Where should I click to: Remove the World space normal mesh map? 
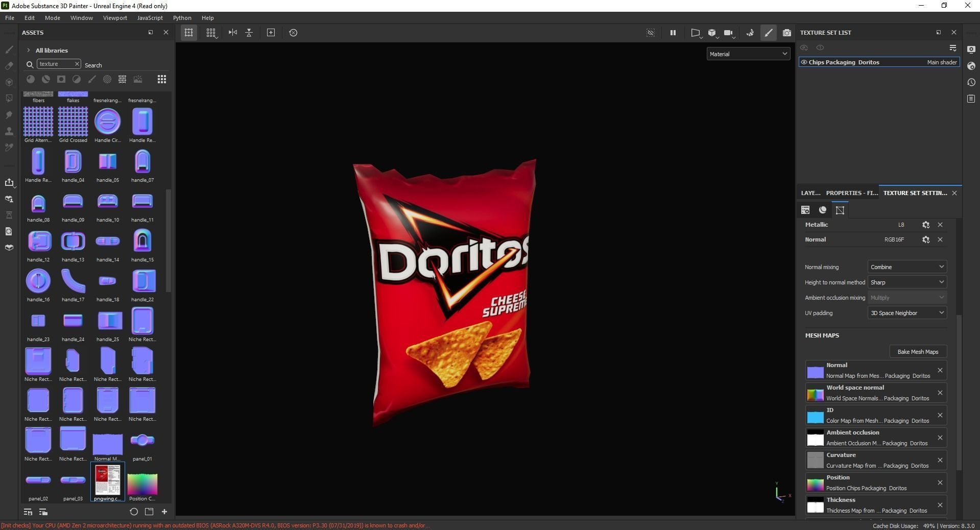coord(940,393)
